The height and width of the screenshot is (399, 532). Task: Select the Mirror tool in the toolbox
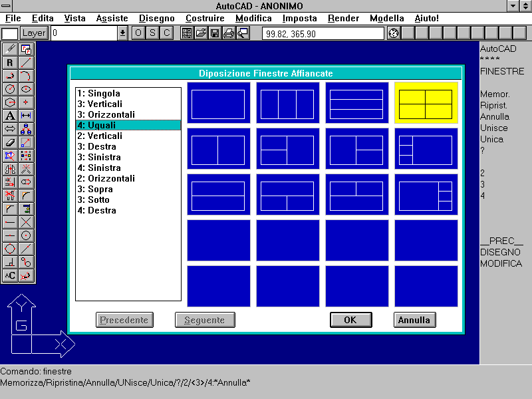[10, 169]
